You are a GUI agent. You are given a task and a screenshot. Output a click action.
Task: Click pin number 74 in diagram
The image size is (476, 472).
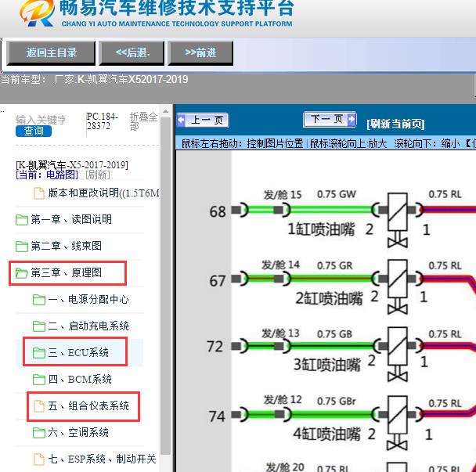[217, 416]
